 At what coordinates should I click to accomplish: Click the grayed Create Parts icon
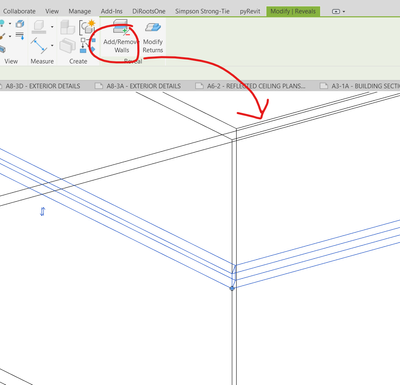(x=67, y=46)
